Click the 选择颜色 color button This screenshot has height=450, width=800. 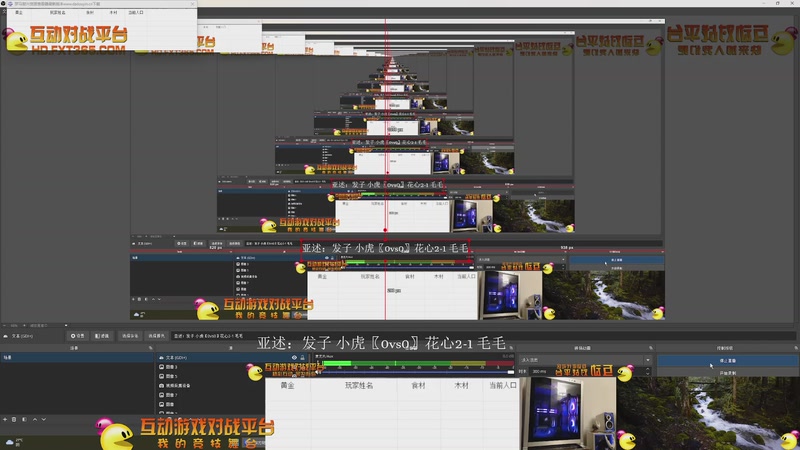[x=157, y=336]
